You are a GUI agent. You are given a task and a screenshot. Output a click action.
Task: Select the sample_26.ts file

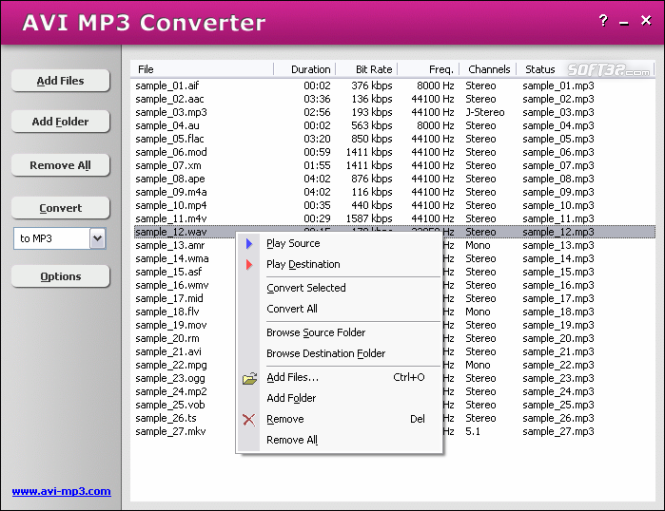[166, 418]
